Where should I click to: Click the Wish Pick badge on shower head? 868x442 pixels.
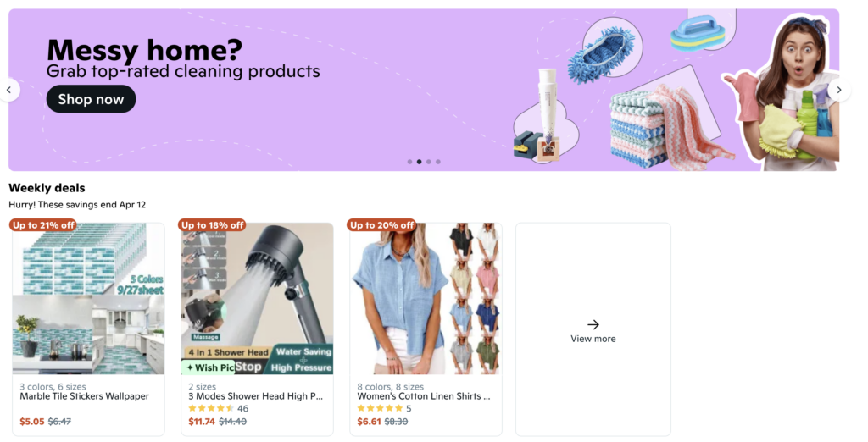tap(209, 367)
